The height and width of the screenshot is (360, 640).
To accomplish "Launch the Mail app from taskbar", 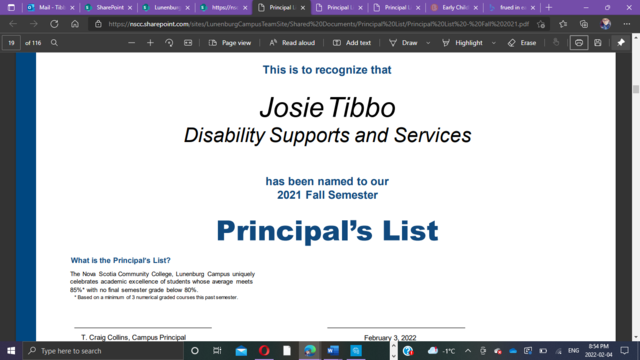I will point(241,351).
